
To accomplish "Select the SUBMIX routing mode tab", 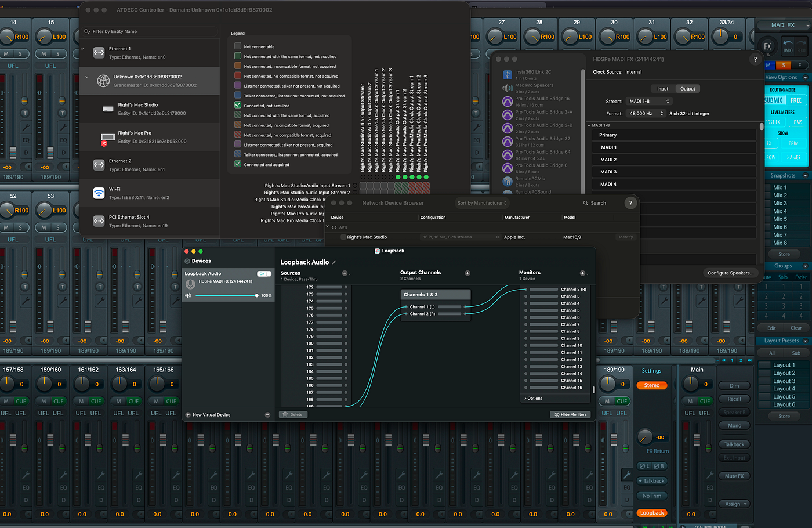I will tap(774, 100).
